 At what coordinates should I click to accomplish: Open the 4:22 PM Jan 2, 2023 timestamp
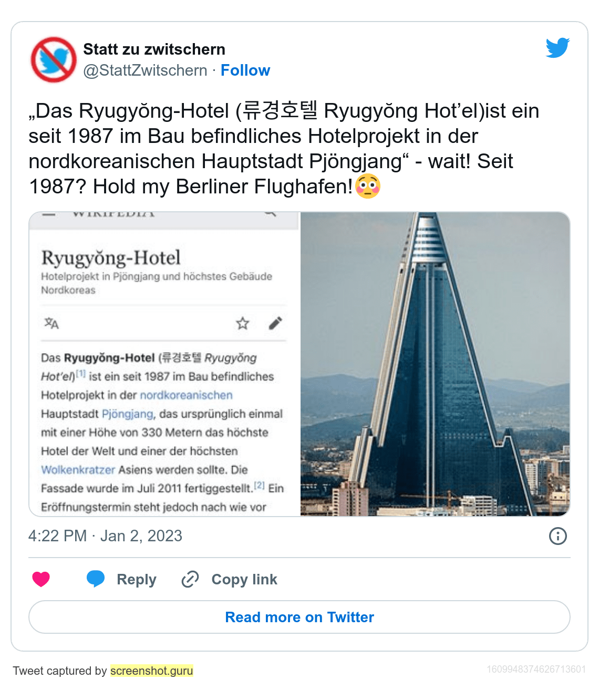pyautogui.click(x=105, y=536)
